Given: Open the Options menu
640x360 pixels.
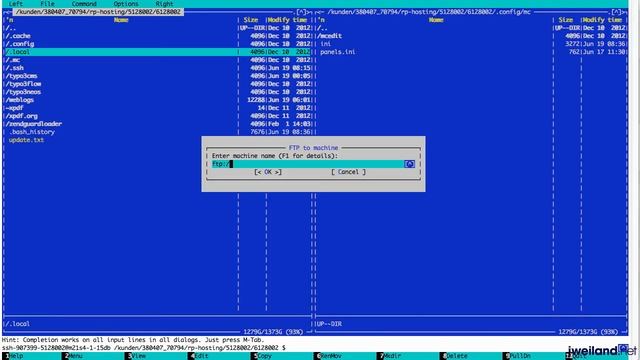Looking at the screenshot, I should pyautogui.click(x=126, y=4).
